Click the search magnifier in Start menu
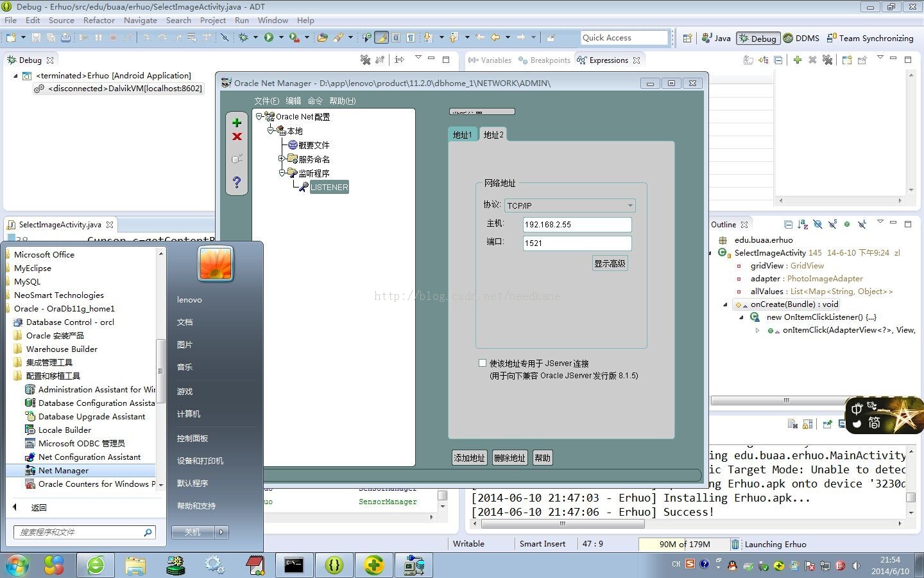 tap(148, 532)
